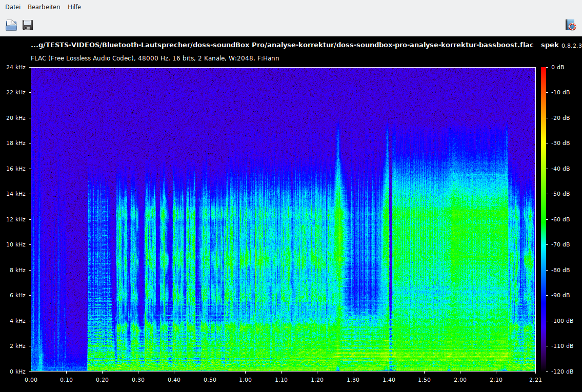Click the '0:00' time axis label
Screen dimensions: 582x392
[x=31, y=380]
